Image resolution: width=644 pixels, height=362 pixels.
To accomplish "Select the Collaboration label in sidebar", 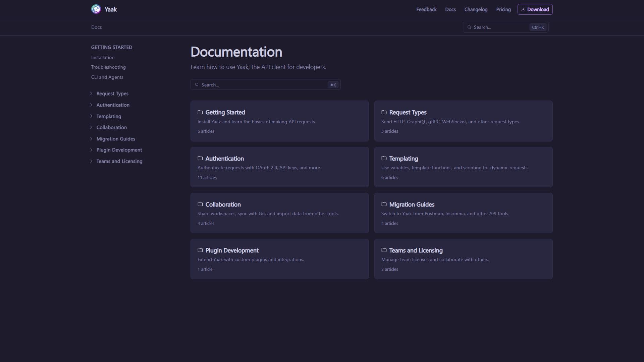I will pos(111,127).
